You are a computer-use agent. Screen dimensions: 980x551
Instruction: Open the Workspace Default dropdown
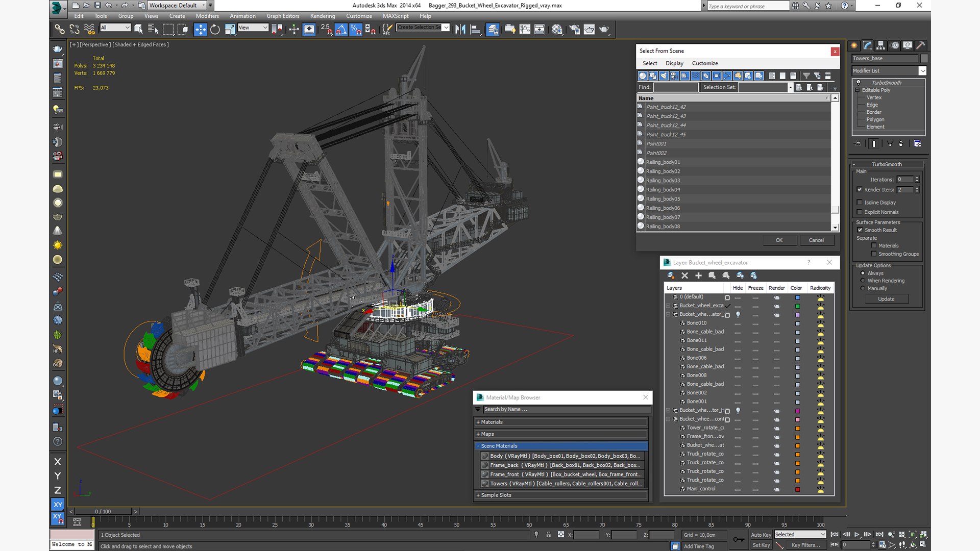tap(177, 6)
